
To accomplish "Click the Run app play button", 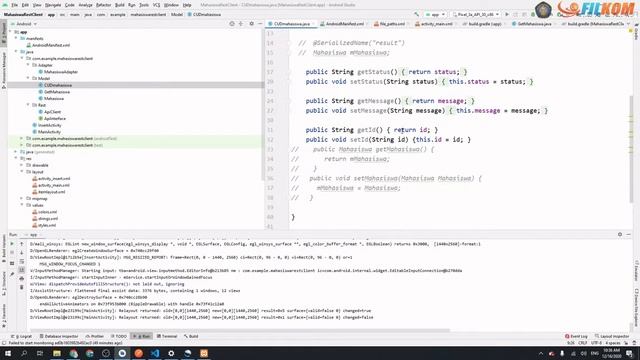I will (507, 14).
